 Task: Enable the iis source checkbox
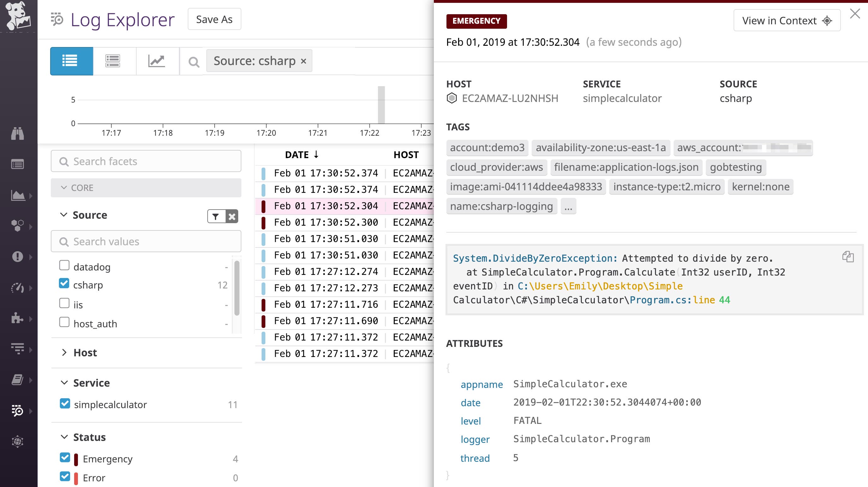(64, 303)
